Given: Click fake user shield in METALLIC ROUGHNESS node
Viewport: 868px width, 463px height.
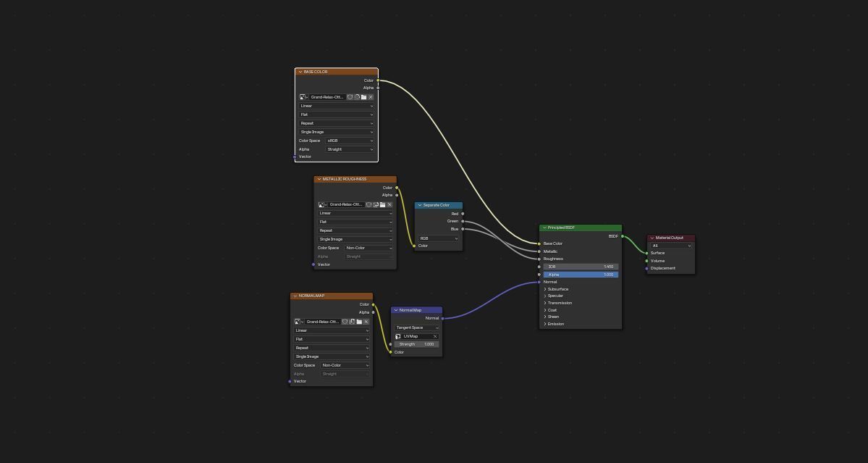Looking at the screenshot, I should tap(368, 204).
